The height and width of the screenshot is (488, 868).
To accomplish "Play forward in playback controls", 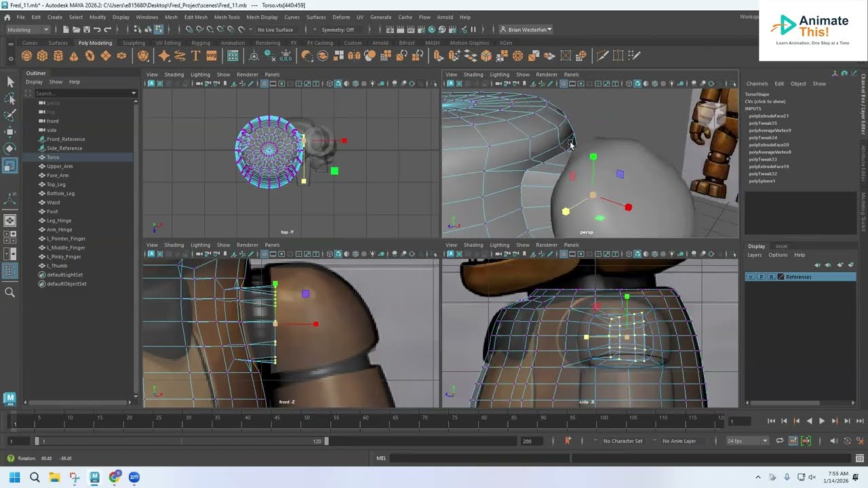I will pos(822,421).
